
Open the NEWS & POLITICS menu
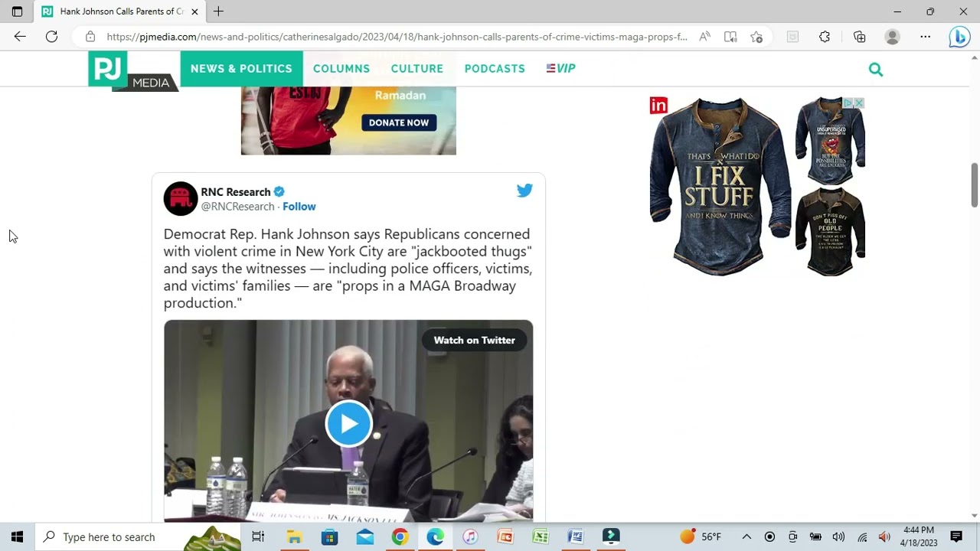coord(241,69)
